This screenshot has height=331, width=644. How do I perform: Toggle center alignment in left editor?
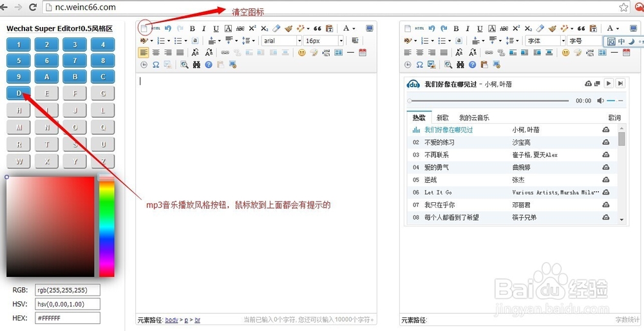[x=156, y=53]
